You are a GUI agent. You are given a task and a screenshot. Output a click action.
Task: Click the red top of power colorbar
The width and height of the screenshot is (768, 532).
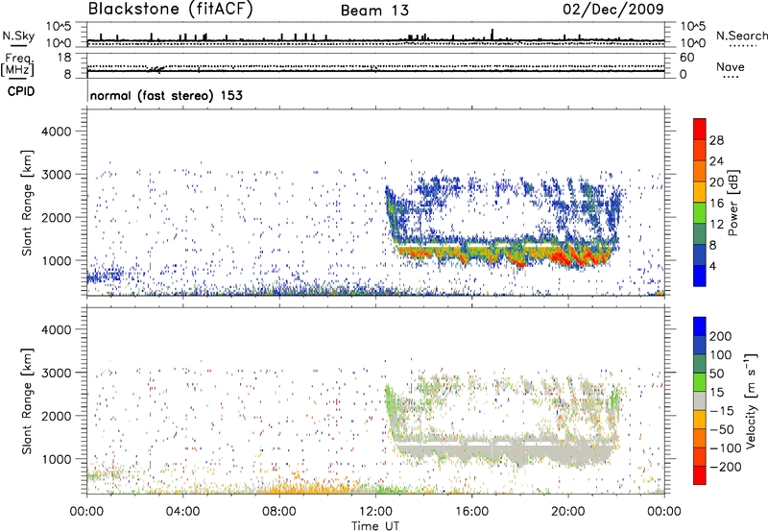pos(700,129)
